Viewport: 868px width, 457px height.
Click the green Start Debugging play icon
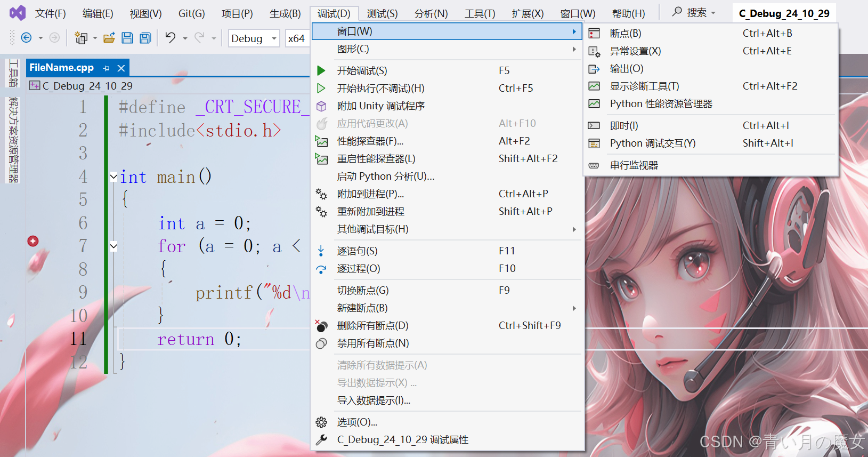tap(321, 70)
